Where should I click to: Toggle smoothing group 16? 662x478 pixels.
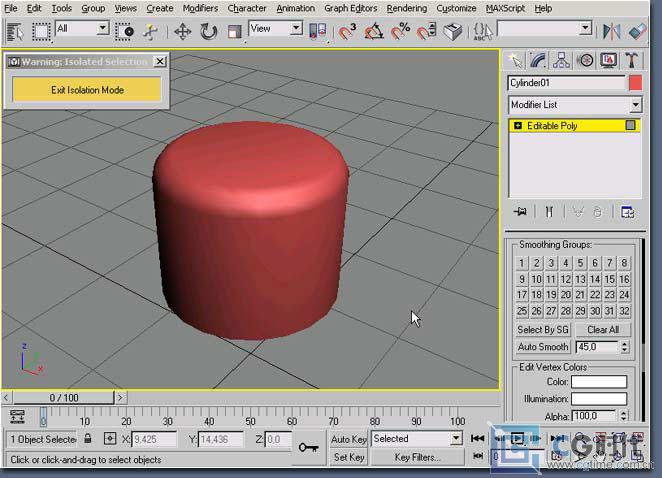(x=624, y=279)
